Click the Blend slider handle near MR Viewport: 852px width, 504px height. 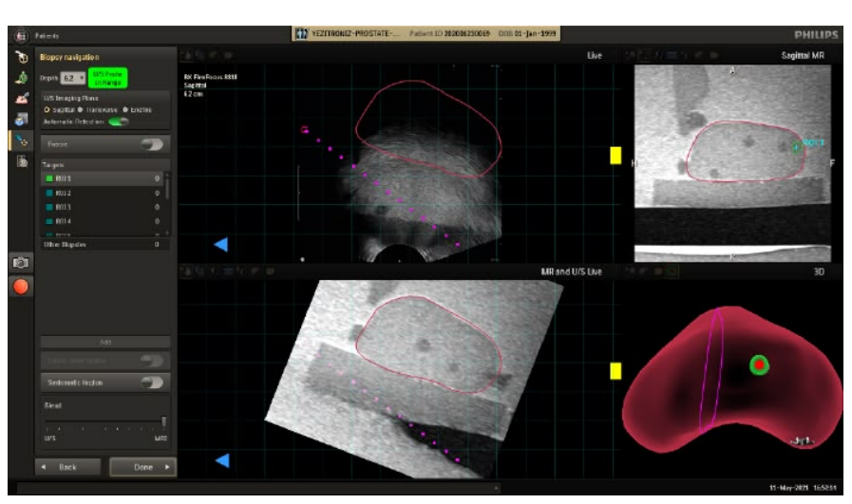tap(163, 420)
